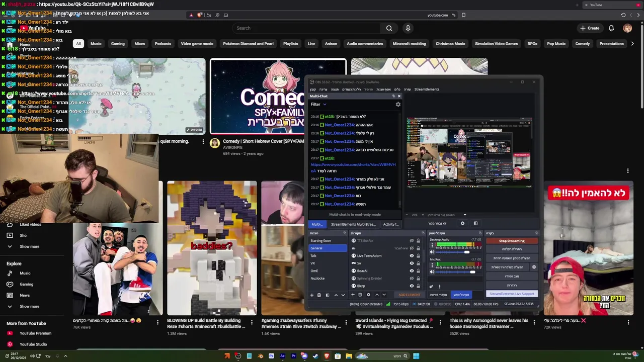Open YouTube Studio in the sidebar
The height and width of the screenshot is (362, 644).
[x=33, y=344]
